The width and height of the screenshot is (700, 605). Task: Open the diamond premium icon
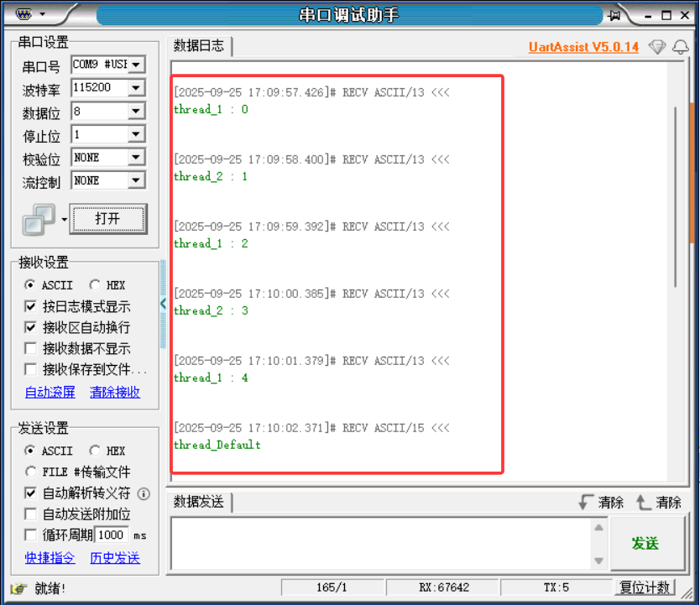coord(657,47)
